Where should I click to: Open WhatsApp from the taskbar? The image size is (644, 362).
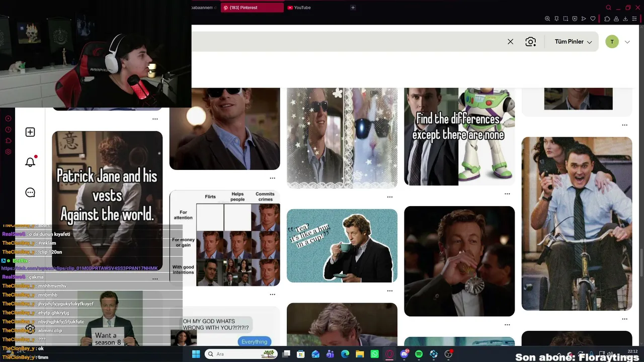coord(374,354)
